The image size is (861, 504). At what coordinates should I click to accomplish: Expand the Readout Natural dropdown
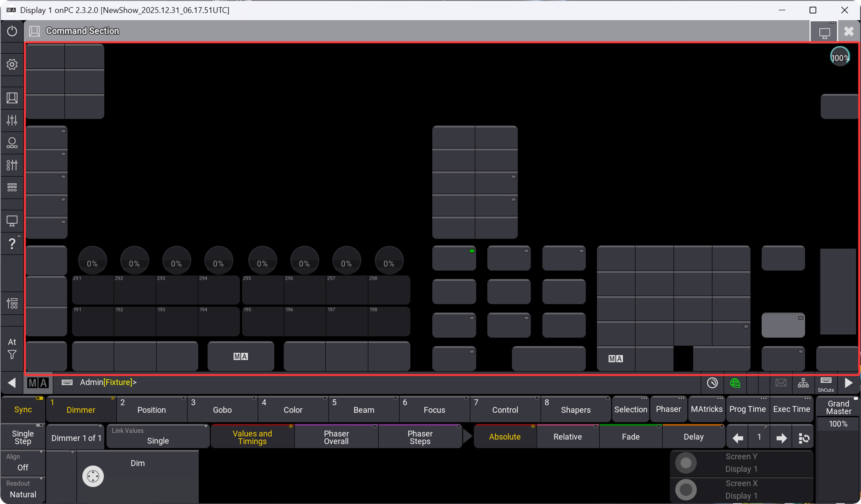tap(23, 490)
